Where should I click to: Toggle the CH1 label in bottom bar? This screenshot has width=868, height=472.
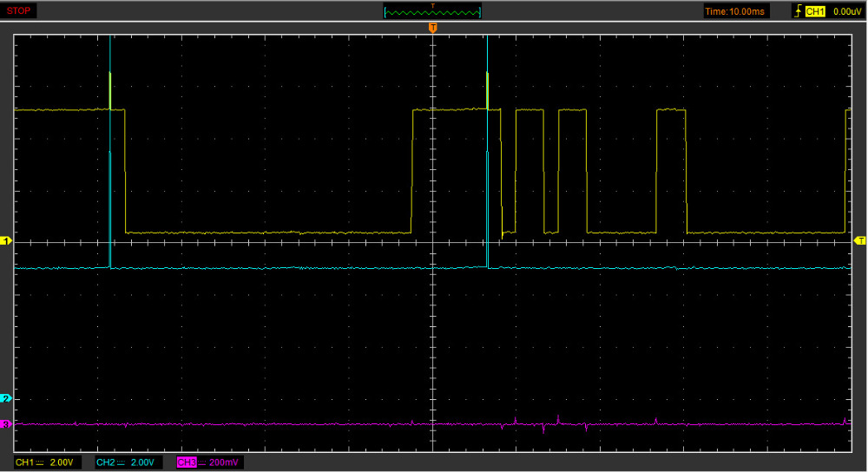[24, 462]
